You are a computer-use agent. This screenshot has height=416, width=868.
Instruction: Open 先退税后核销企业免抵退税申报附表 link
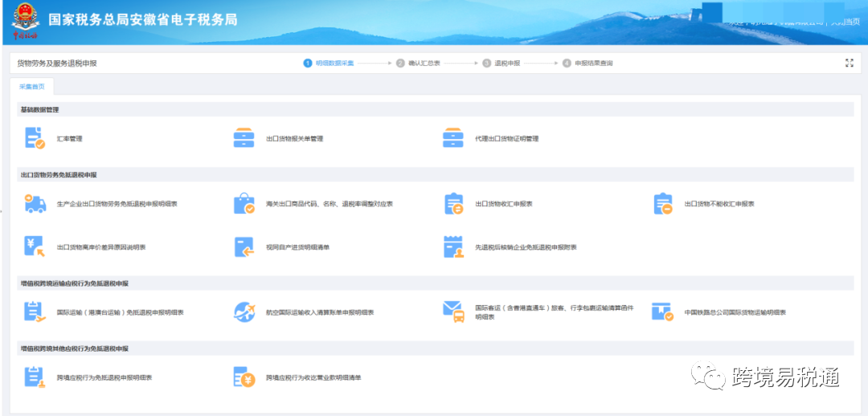pyautogui.click(x=526, y=247)
